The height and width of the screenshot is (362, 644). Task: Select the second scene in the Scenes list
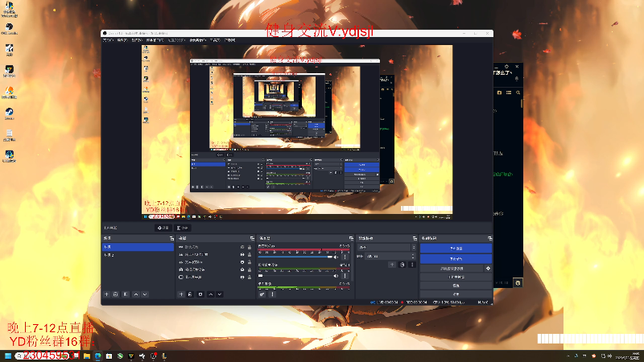point(138,255)
